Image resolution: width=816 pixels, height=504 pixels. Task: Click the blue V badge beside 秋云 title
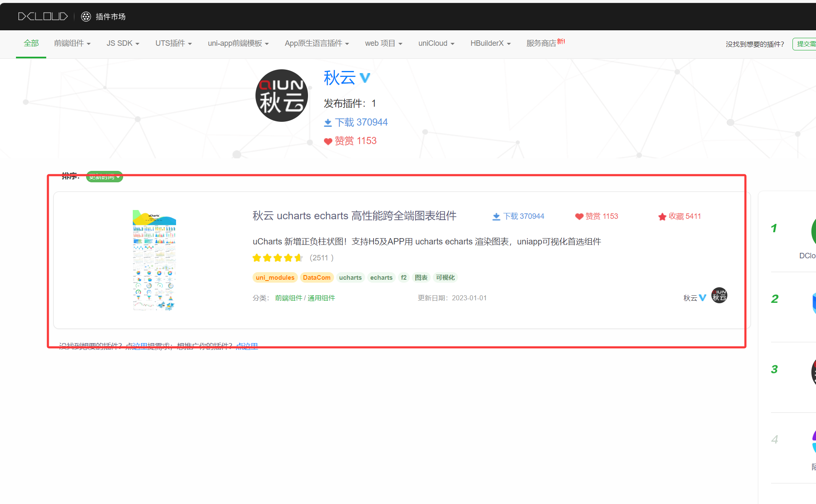365,78
